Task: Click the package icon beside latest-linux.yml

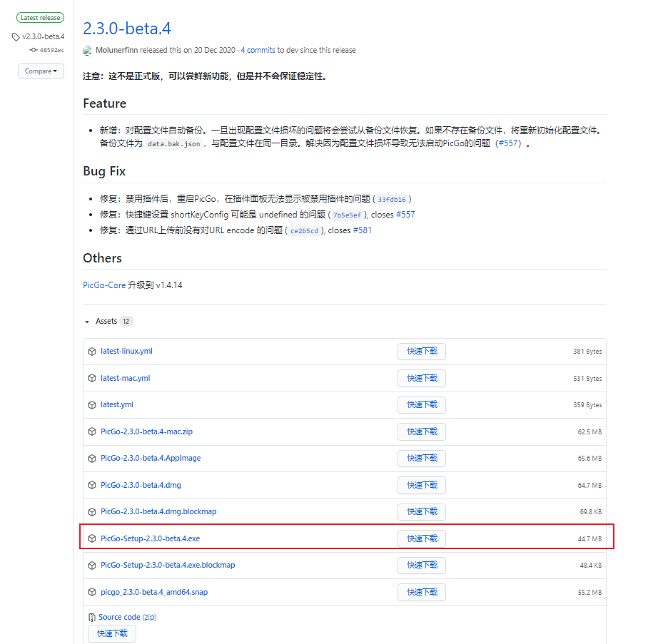Action: [x=92, y=351]
